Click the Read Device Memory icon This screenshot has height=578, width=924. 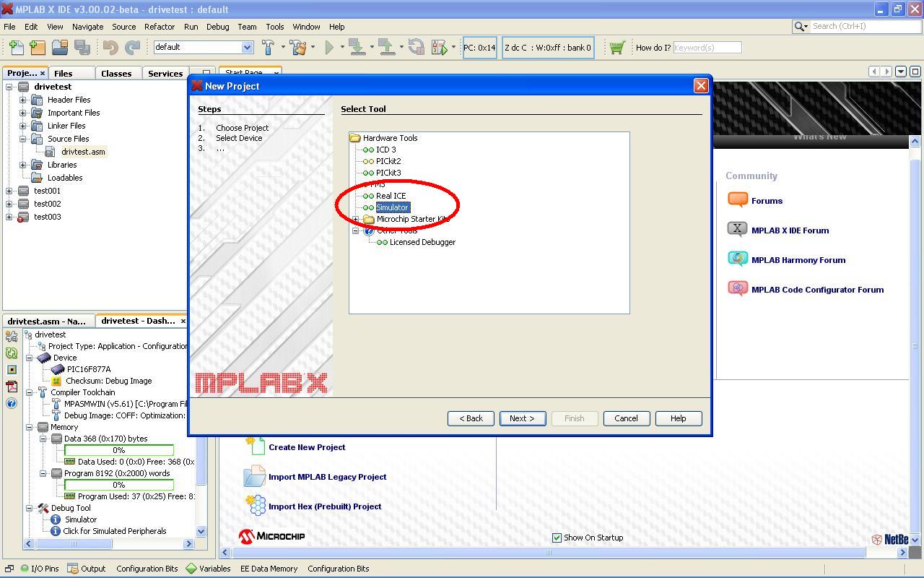coord(387,48)
